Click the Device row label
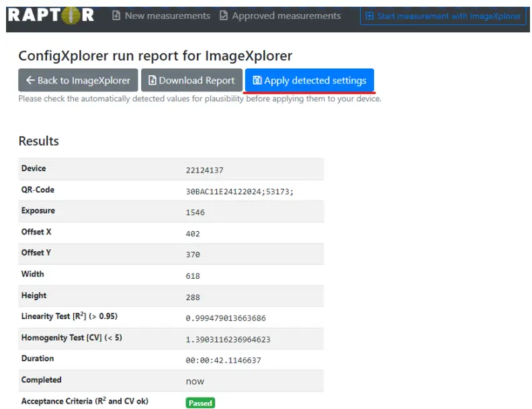 (x=34, y=168)
